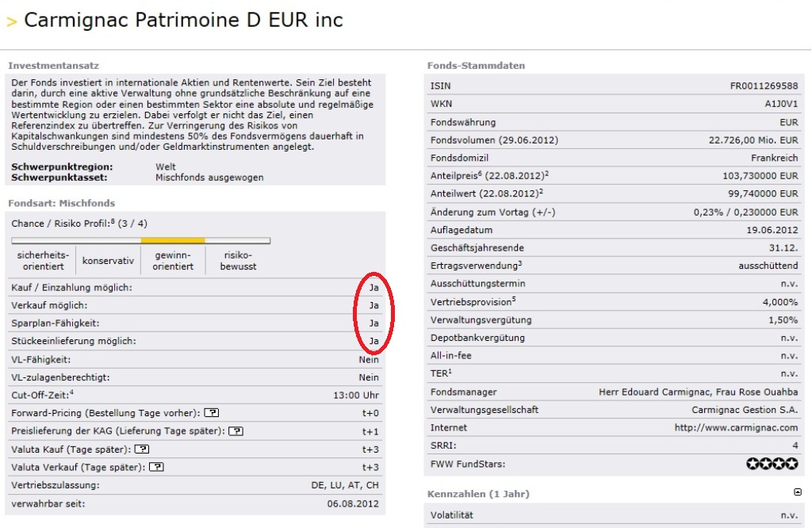Click help icon beside Preislieferung der KAG
This screenshot has height=528, width=812.
[235, 431]
